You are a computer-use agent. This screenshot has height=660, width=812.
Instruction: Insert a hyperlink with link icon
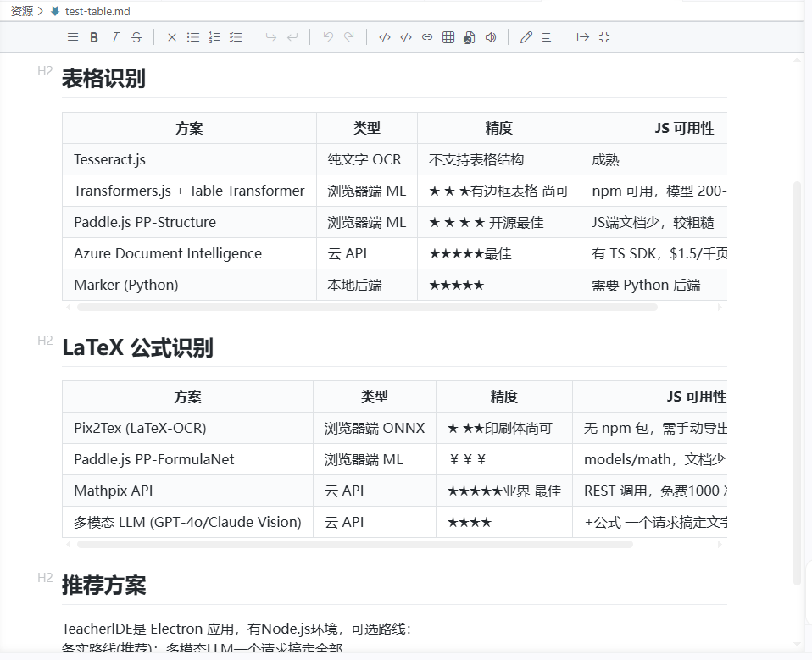(427, 37)
